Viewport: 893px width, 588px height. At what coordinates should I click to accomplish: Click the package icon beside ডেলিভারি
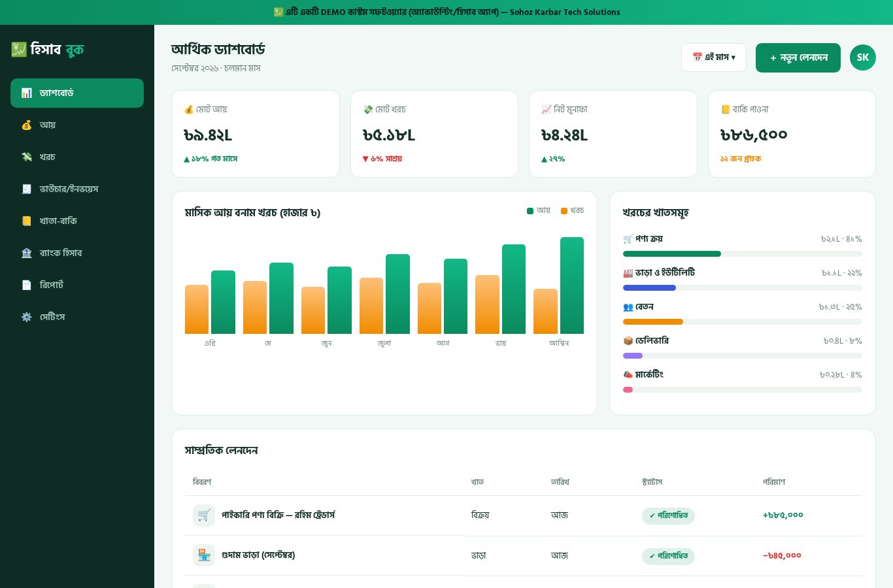pyautogui.click(x=628, y=340)
